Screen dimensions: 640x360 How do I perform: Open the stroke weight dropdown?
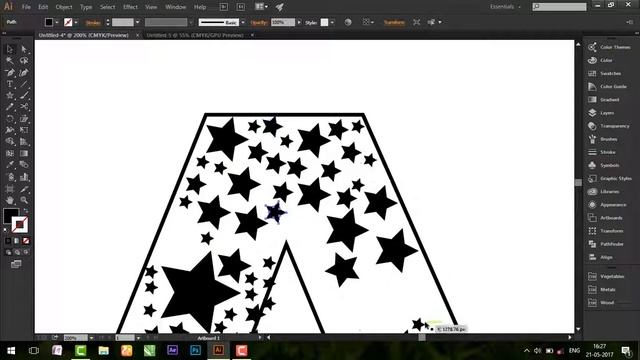pos(137,22)
